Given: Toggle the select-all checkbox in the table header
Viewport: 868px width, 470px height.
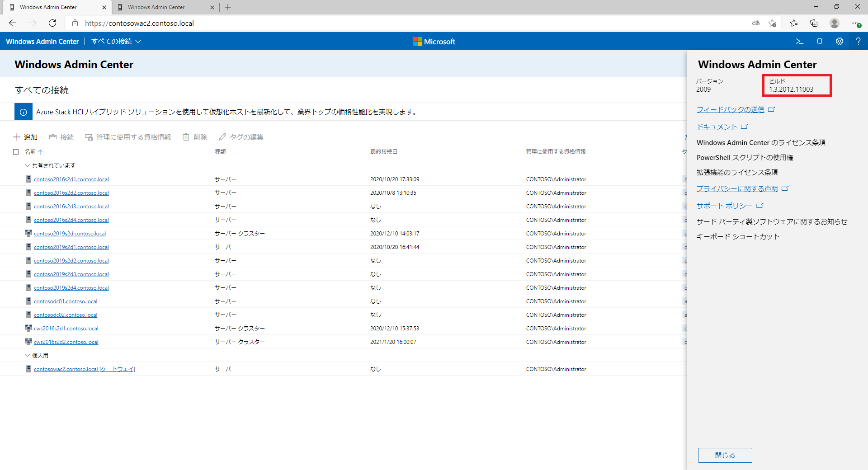Looking at the screenshot, I should pos(16,152).
